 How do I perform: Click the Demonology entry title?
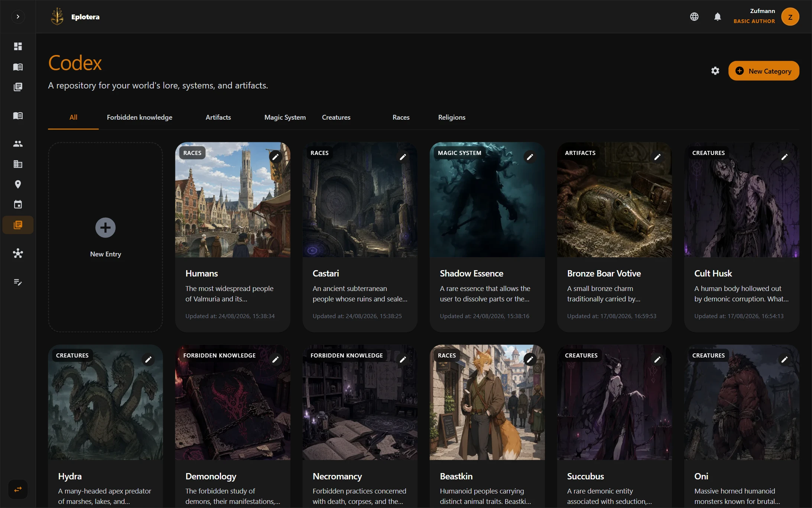(211, 476)
